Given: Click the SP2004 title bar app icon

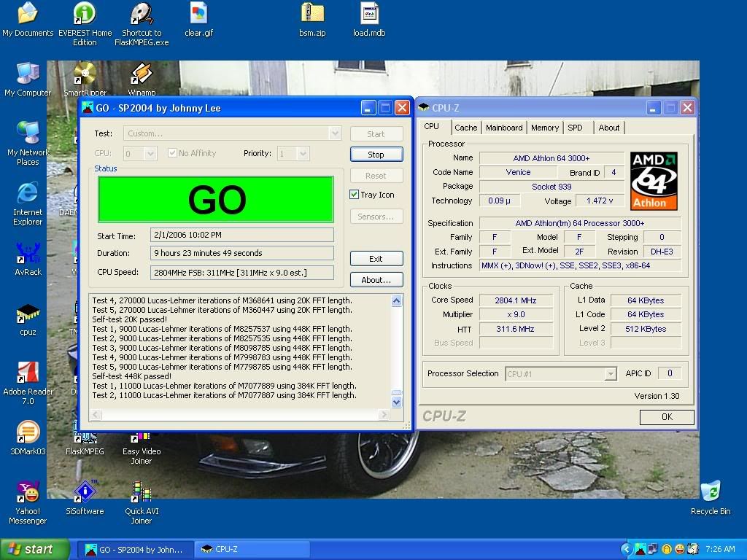Looking at the screenshot, I should coord(88,108).
